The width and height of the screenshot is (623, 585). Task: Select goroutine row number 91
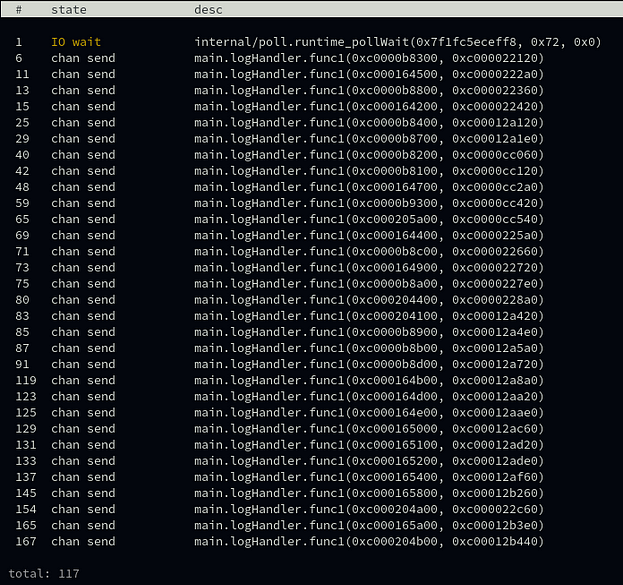tap(312, 364)
